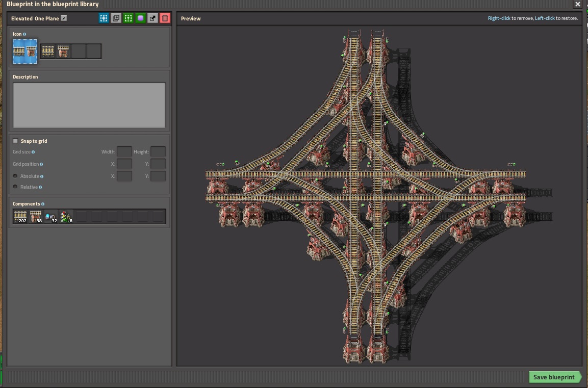The width and height of the screenshot is (588, 388).
Task: Select the rail signal component with count 8
Action: click(66, 217)
